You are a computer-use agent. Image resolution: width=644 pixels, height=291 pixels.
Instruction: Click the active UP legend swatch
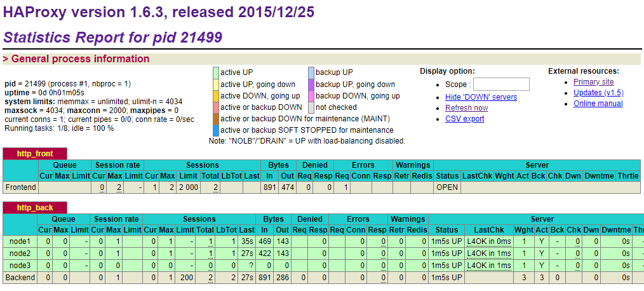point(216,72)
